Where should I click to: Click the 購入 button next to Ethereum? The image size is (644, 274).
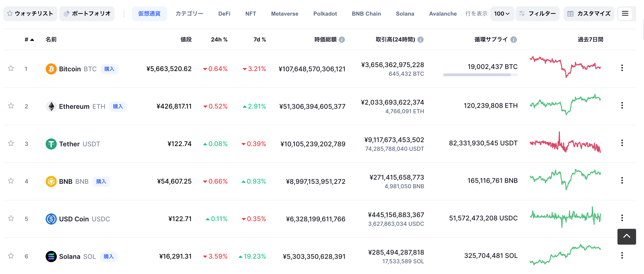pyautogui.click(x=118, y=106)
